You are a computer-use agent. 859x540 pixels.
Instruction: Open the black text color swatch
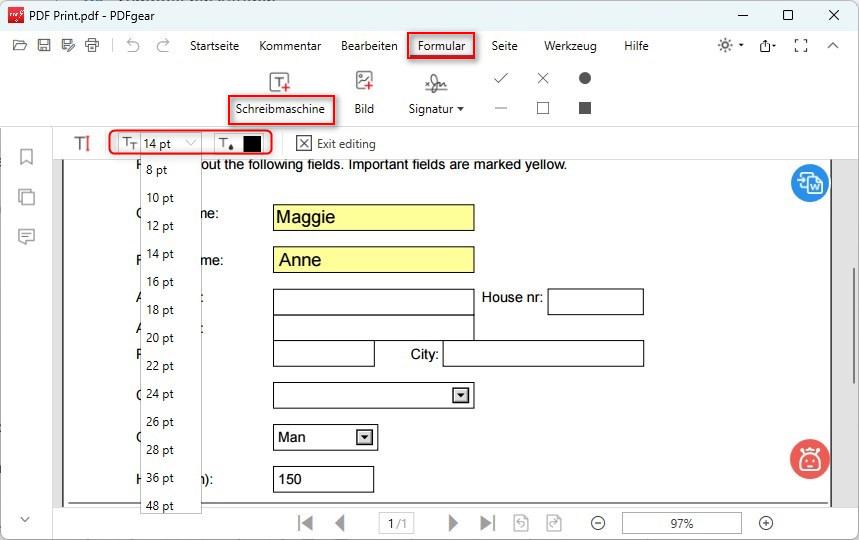point(252,144)
